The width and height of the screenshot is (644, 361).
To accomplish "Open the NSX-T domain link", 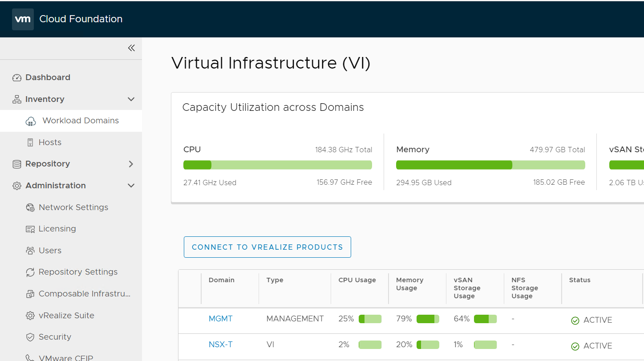I will (x=220, y=345).
